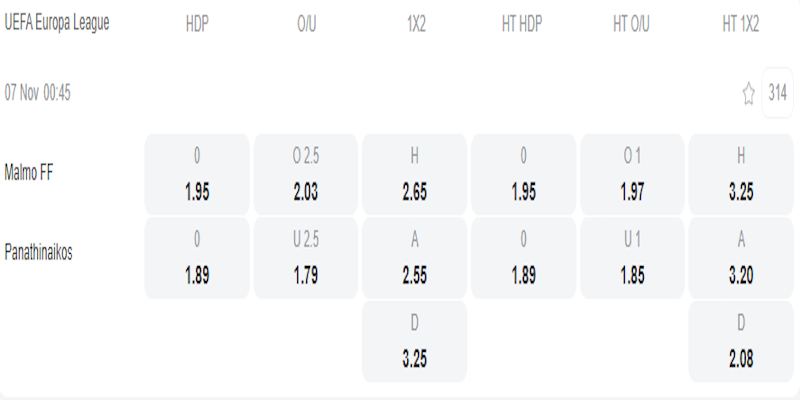Open the UEFA Europa League league page
This screenshot has width=800, height=400.
[x=57, y=24]
